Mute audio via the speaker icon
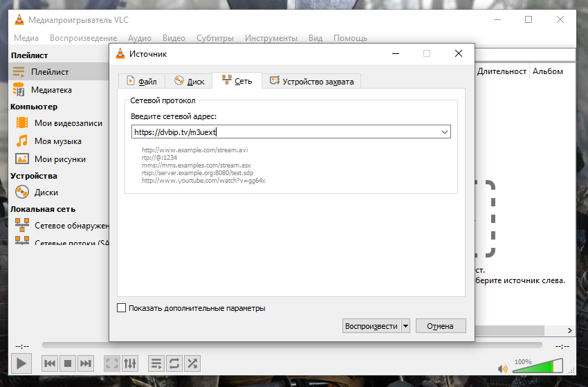Image resolution: width=588 pixels, height=387 pixels. coord(503,369)
